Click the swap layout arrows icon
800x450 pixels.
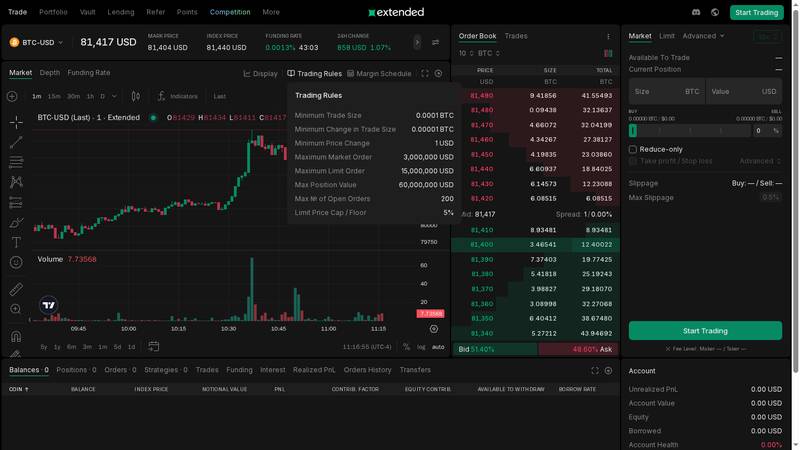pos(435,42)
